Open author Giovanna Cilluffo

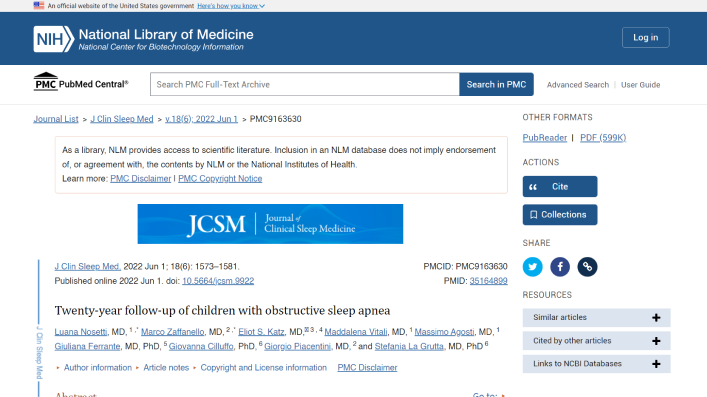point(201,346)
